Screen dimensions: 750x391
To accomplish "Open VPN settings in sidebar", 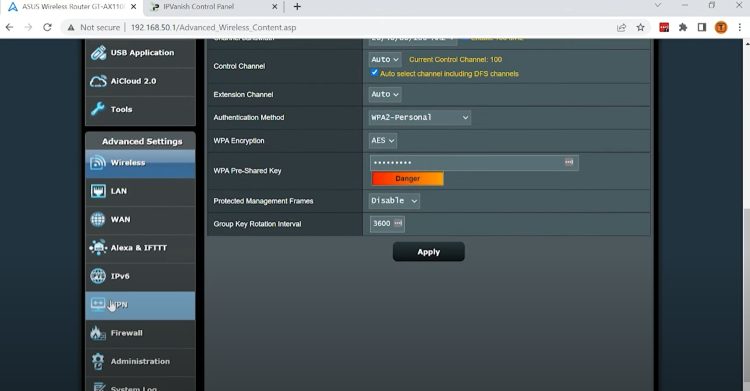I will coord(140,305).
